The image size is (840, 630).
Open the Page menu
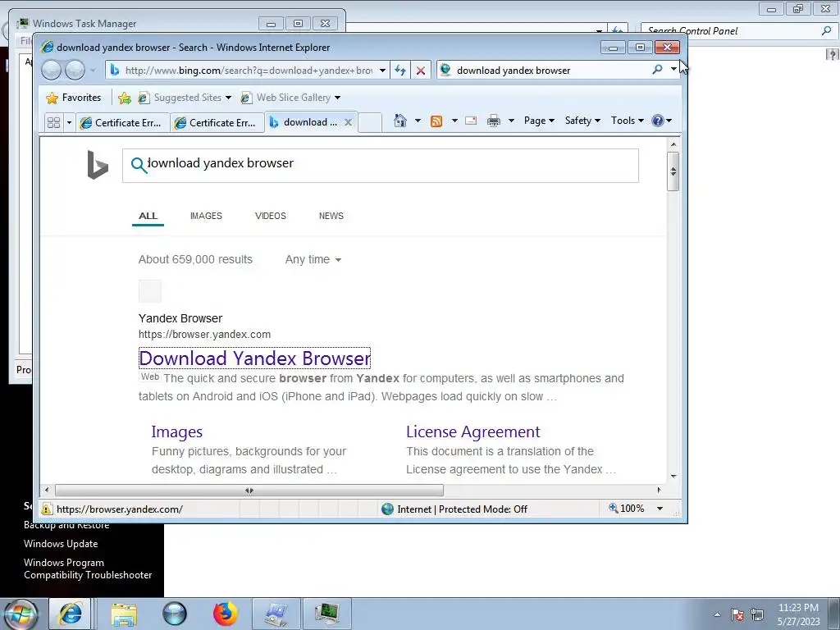[x=539, y=121]
